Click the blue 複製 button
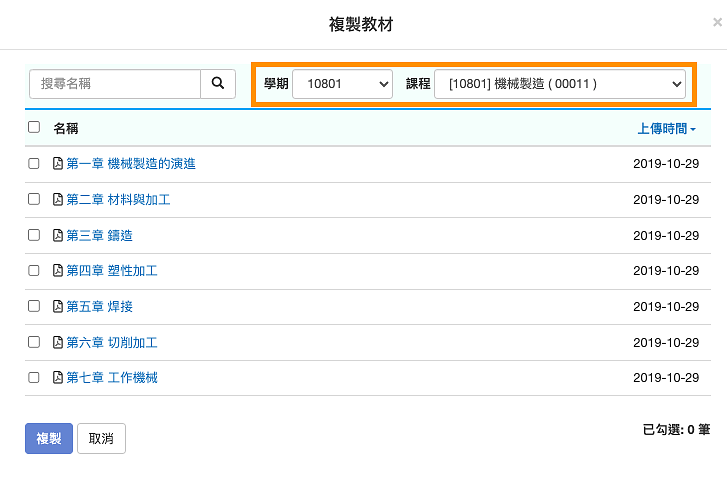Image resolution: width=727 pixels, height=491 pixels. tap(49, 438)
